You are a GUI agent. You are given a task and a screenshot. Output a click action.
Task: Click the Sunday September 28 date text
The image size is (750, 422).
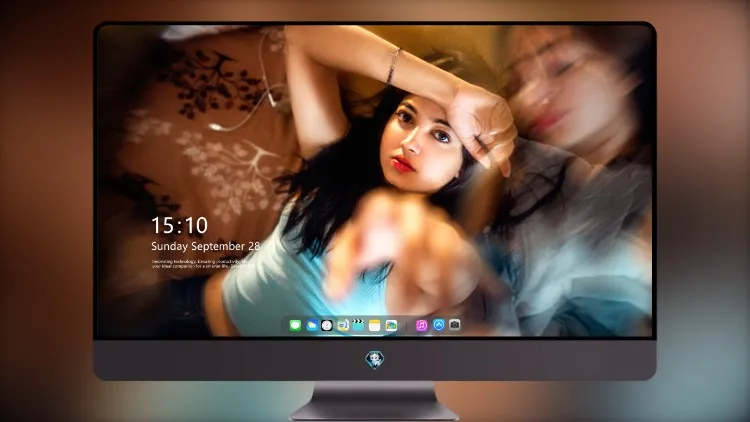tap(206, 246)
